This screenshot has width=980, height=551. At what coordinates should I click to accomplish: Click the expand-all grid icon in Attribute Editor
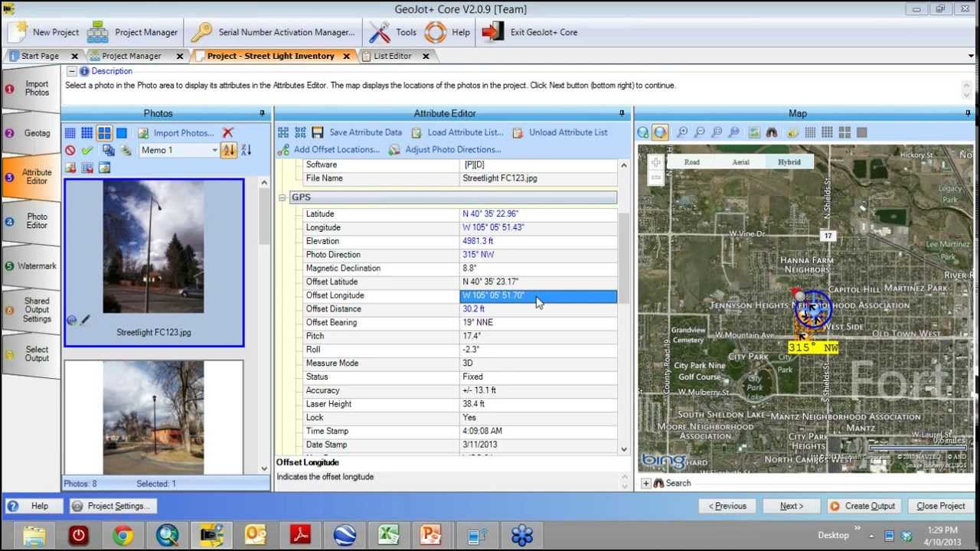click(x=283, y=132)
